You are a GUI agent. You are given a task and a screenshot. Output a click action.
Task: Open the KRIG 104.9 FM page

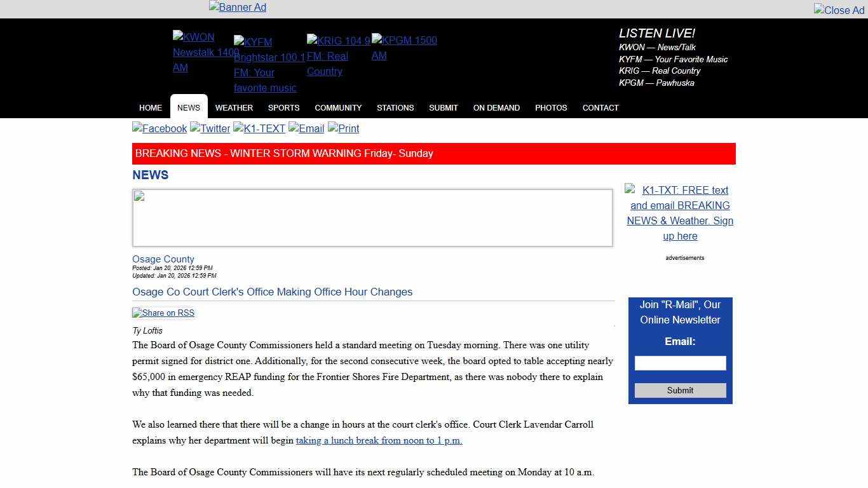click(338, 56)
